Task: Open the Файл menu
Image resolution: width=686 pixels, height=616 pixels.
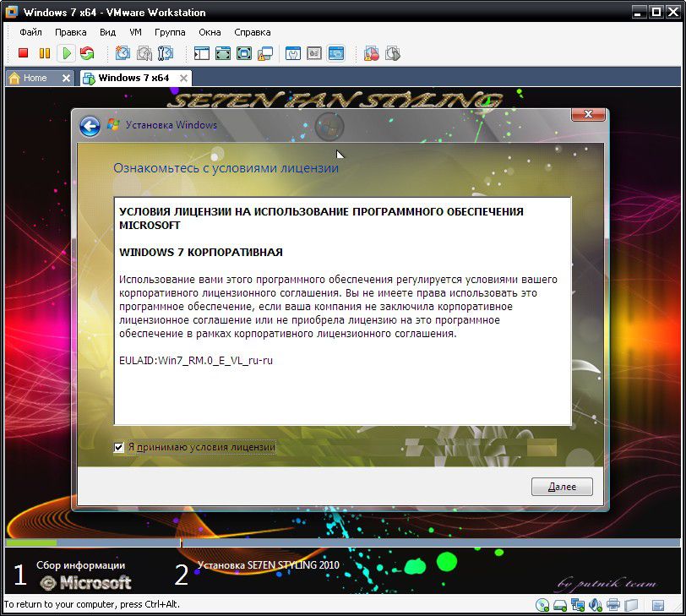Action: point(30,32)
